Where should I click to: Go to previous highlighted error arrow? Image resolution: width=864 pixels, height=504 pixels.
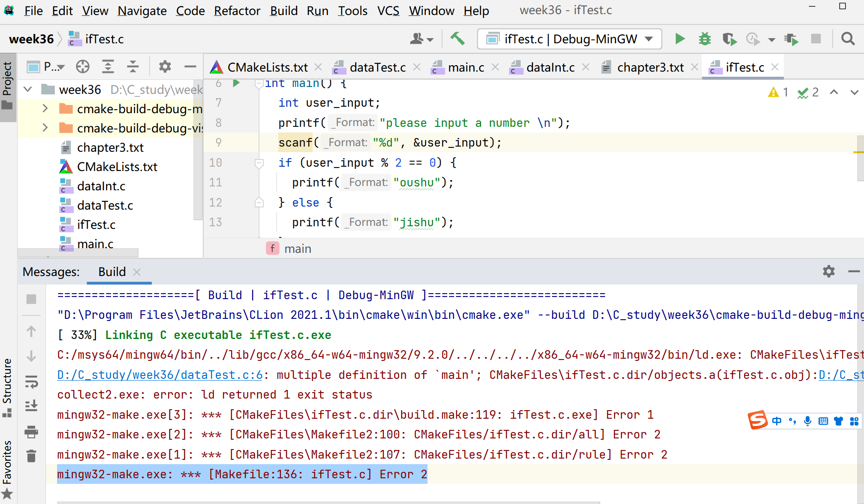pos(834,92)
